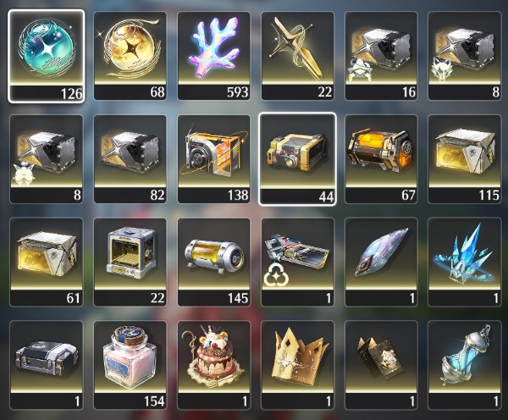Select the supply crate showing 16

pyautogui.click(x=381, y=56)
